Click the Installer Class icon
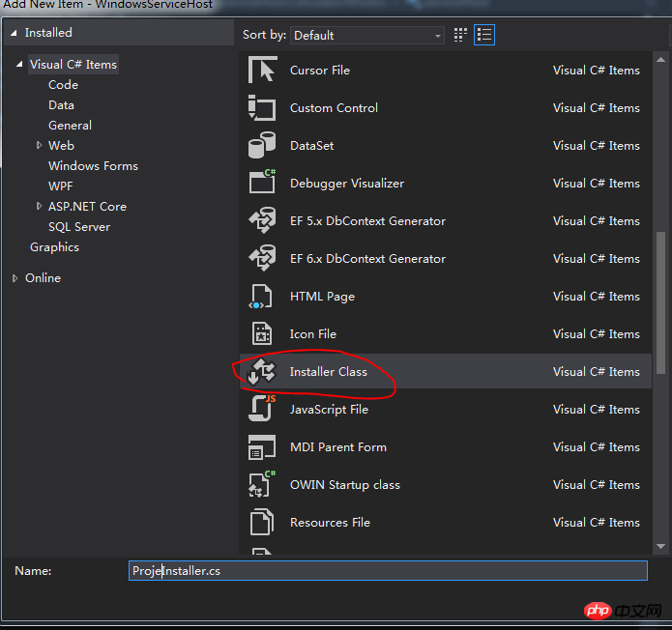Viewport: 672px width, 630px height. [x=262, y=371]
